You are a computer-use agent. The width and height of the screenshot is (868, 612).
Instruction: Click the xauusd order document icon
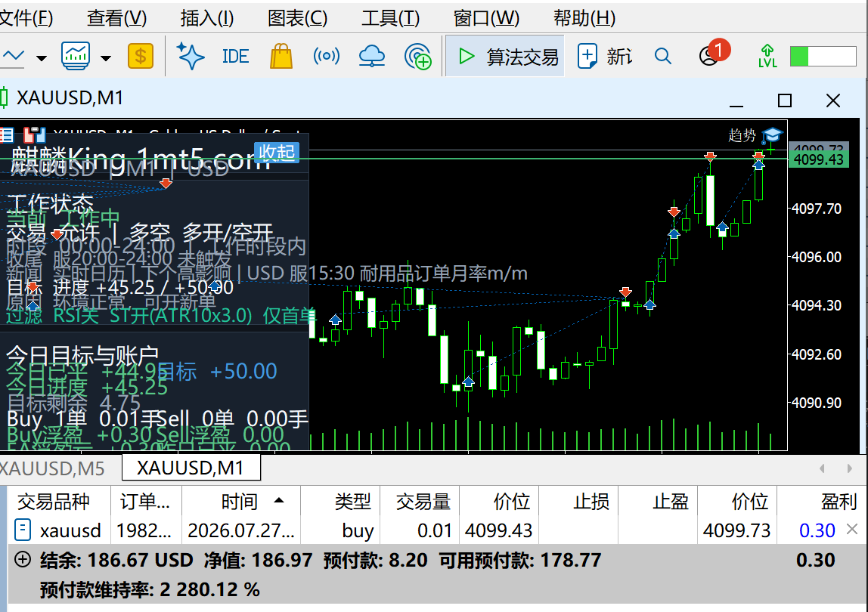pyautogui.click(x=22, y=530)
